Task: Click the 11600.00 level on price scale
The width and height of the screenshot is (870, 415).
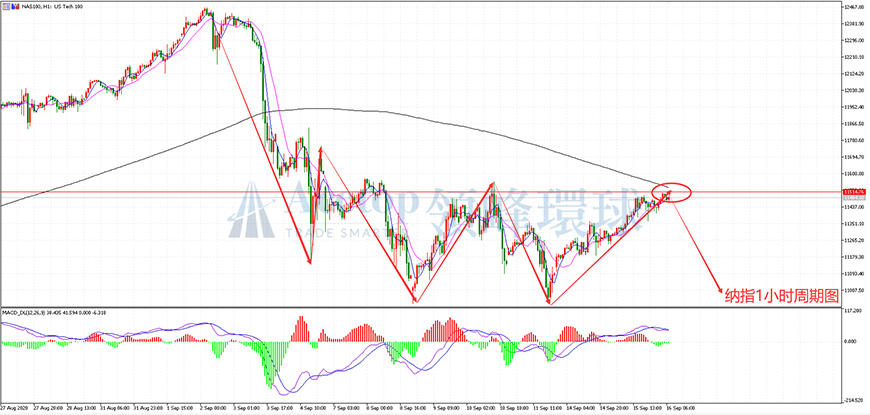Action: [852, 174]
